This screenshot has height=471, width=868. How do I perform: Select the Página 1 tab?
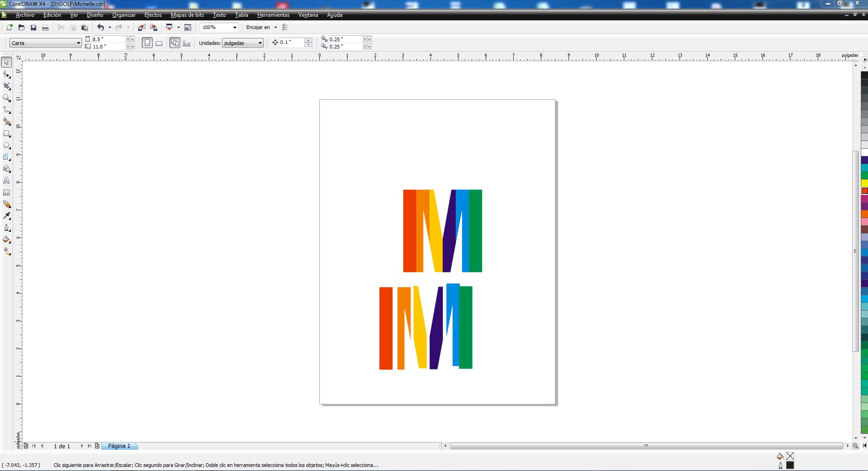coord(119,446)
